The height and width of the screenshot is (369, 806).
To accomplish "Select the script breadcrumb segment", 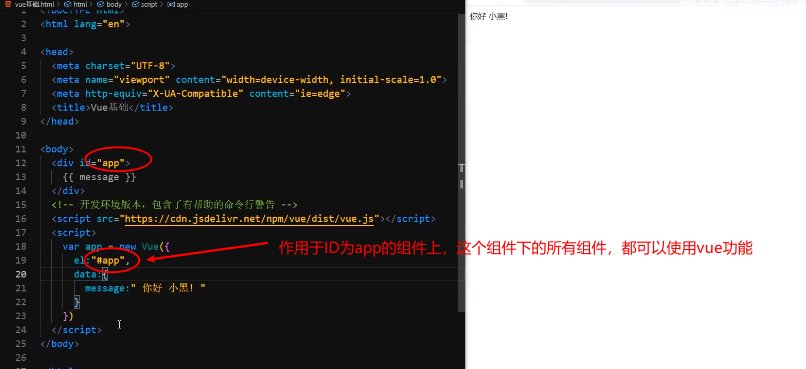I will tap(144, 4).
